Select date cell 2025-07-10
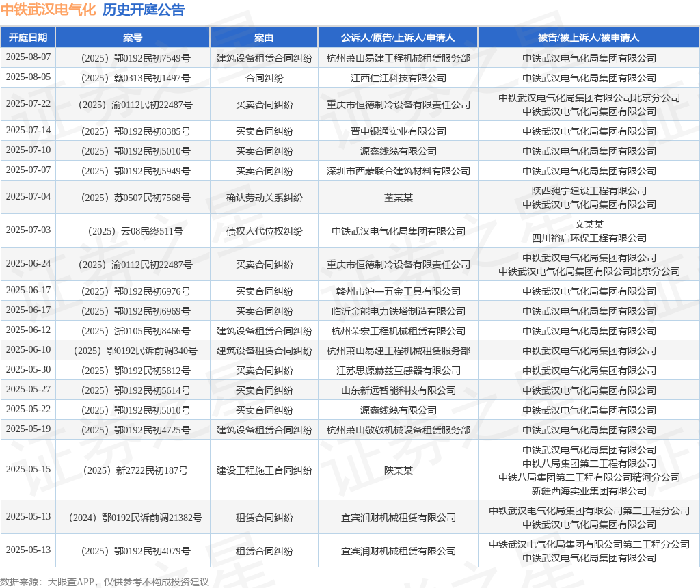700x588 pixels. pyautogui.click(x=28, y=150)
